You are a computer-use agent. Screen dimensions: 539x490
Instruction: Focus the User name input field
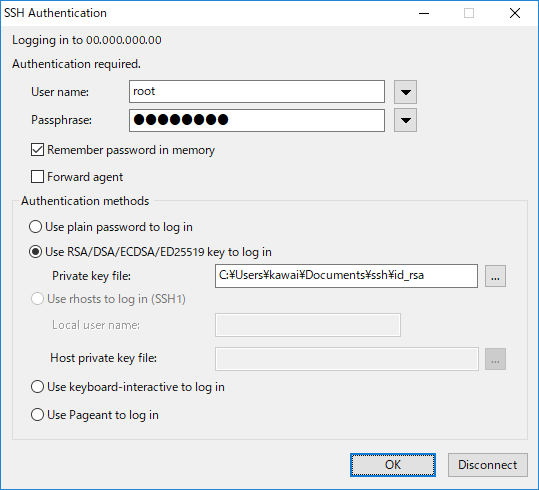coord(257,91)
